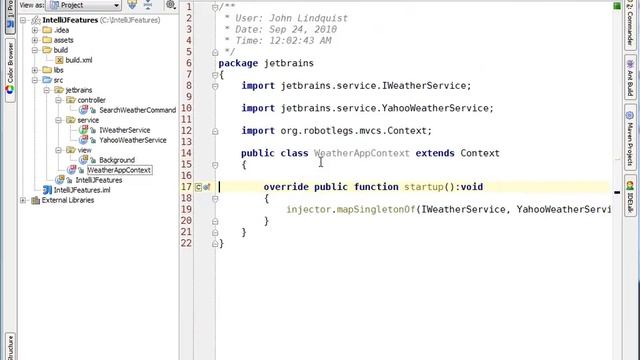Click 'User: John Lindquist' comment text

(291, 18)
